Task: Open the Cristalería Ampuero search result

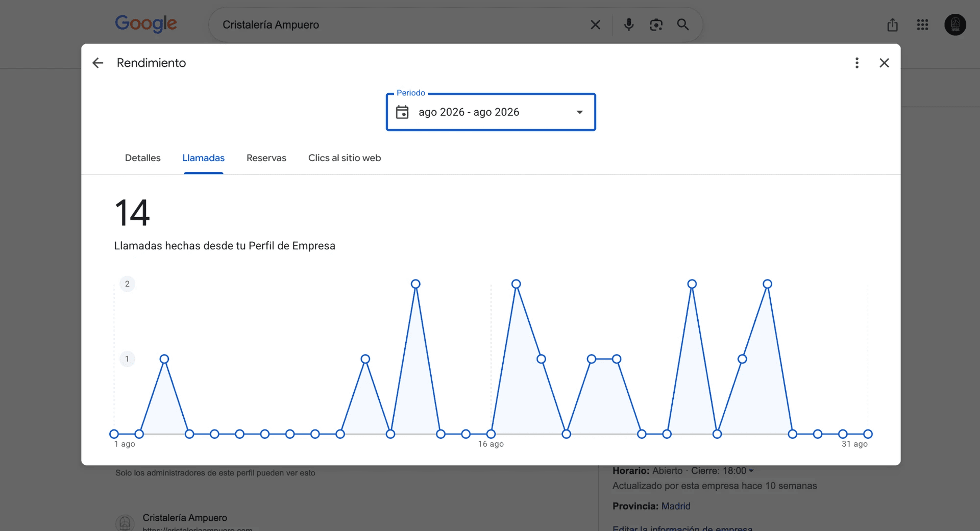Action: 185,518
